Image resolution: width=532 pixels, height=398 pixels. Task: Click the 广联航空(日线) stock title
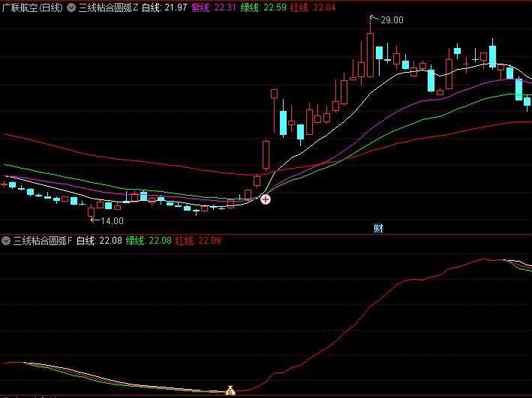pos(32,7)
